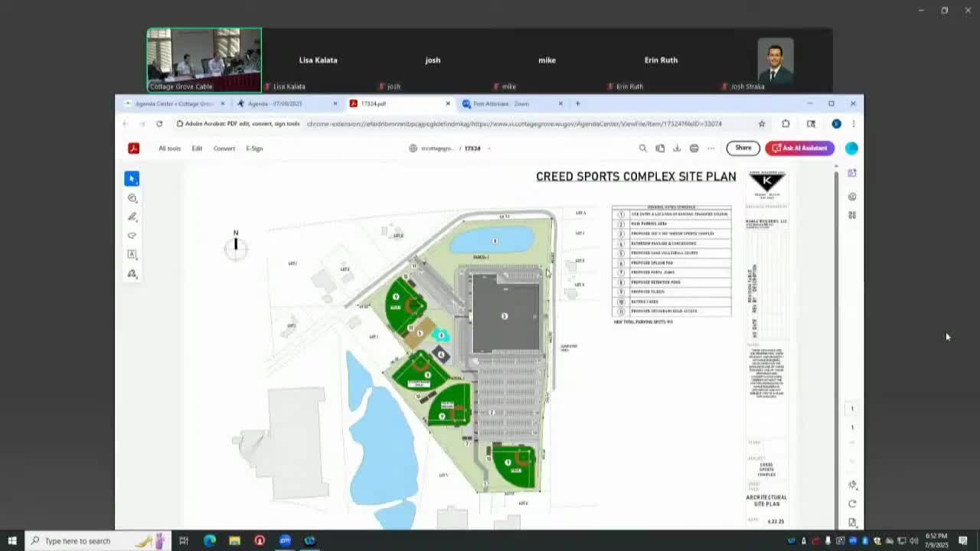Select the josh participant tile

[x=433, y=60]
